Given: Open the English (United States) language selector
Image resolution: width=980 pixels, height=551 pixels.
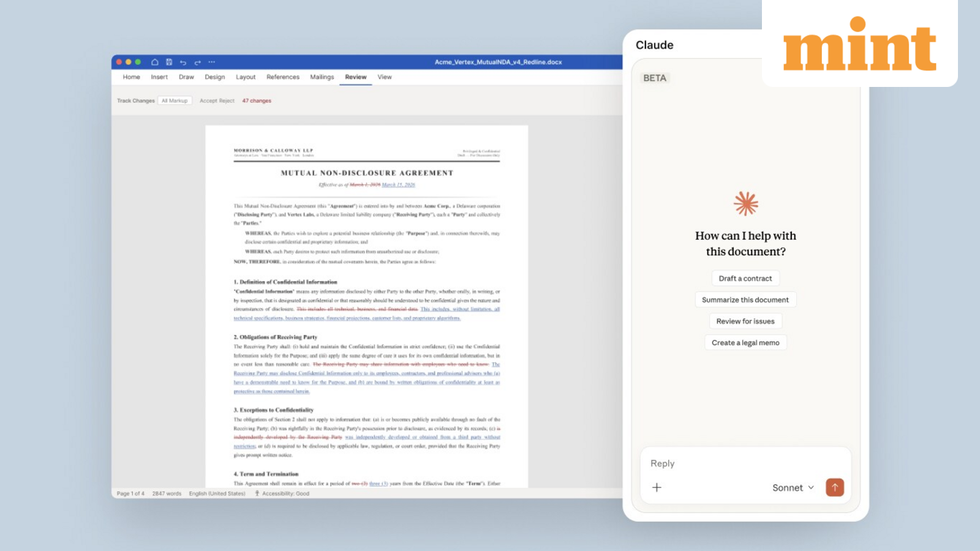Looking at the screenshot, I should pos(217,493).
